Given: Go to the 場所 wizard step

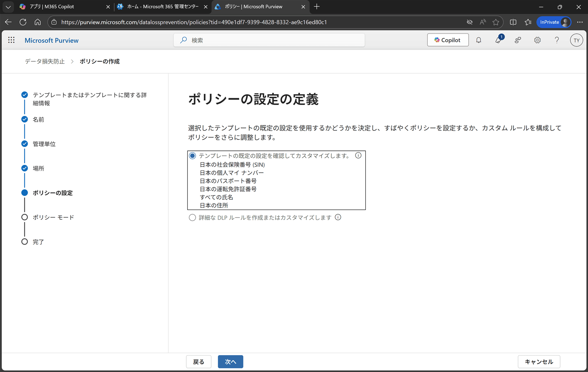Looking at the screenshot, I should [x=38, y=168].
